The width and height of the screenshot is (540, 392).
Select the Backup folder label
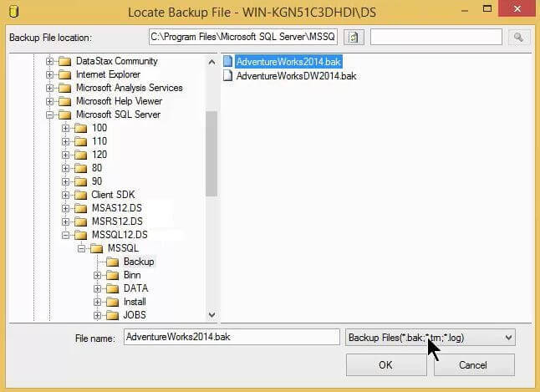pyautogui.click(x=139, y=262)
